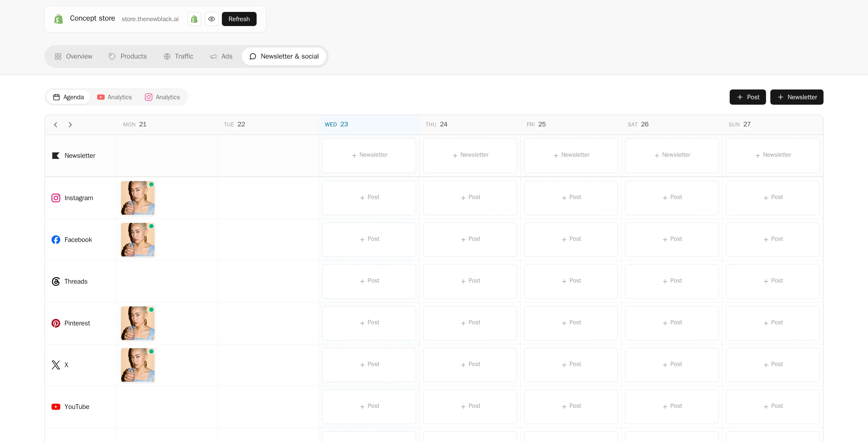Click the Threads row icon
868x442 pixels.
coord(56,281)
